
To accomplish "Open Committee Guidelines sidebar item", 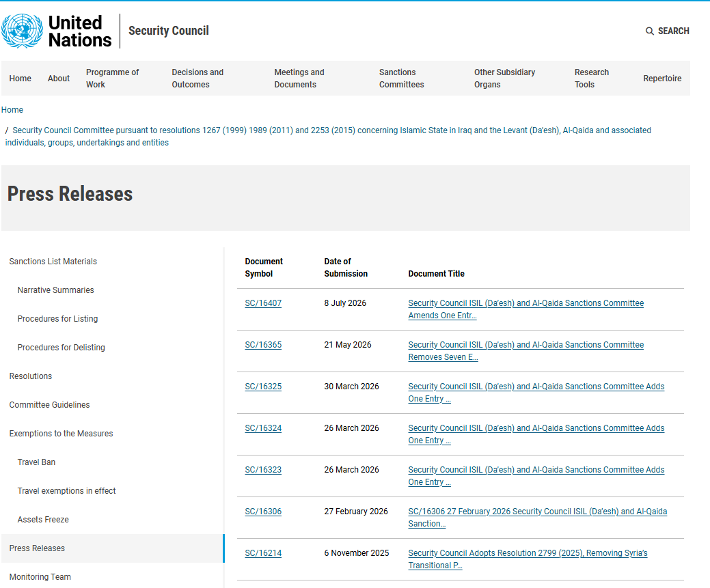I will click(x=49, y=405).
